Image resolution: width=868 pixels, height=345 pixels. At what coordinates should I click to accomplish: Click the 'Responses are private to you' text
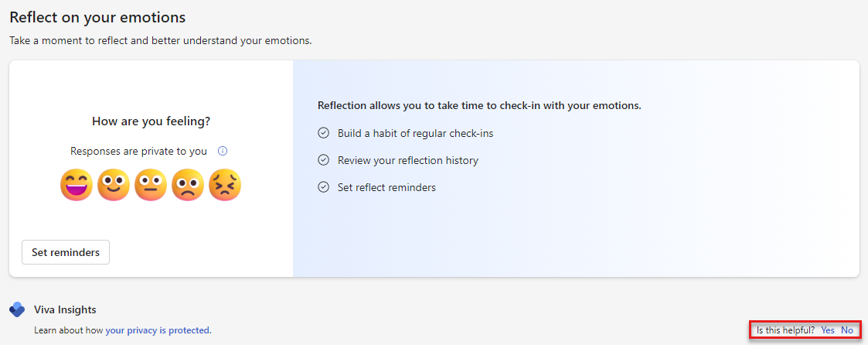[x=138, y=152]
